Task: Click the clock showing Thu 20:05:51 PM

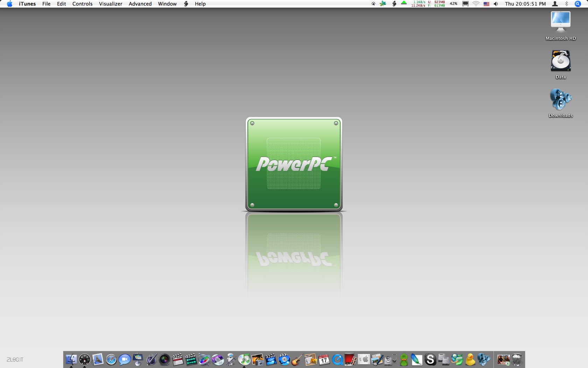Action: click(x=525, y=4)
